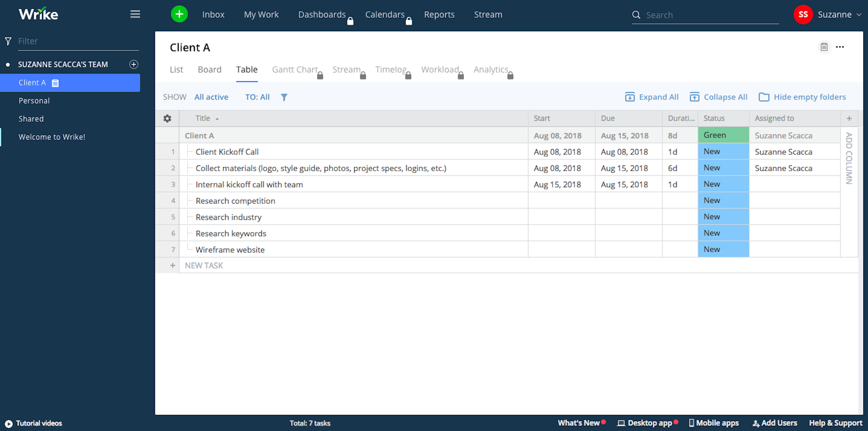Switch to the Board view tab
This screenshot has height=431, width=868.
(210, 69)
